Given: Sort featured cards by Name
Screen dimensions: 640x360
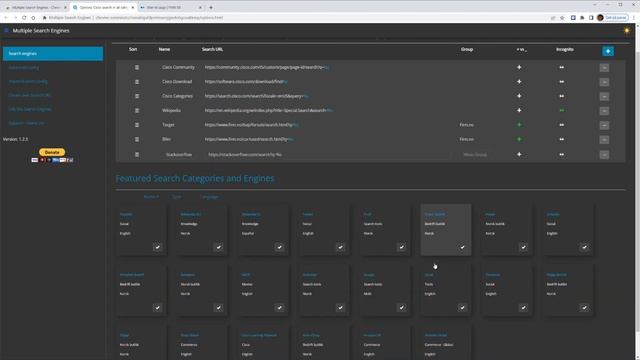Looking at the screenshot, I should pos(151,197).
